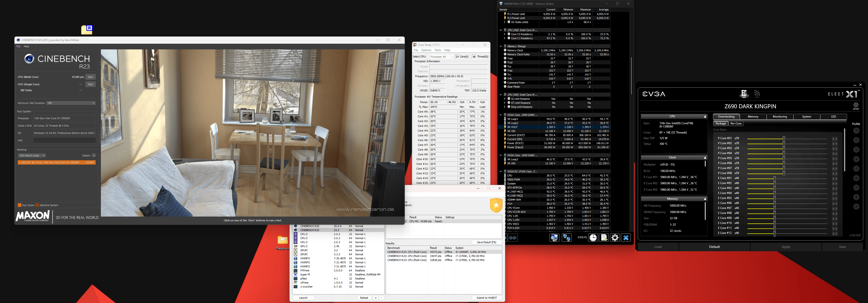Select profile 5 circle in ELEET X1
This screenshot has width=868, height=303.
(856, 169)
